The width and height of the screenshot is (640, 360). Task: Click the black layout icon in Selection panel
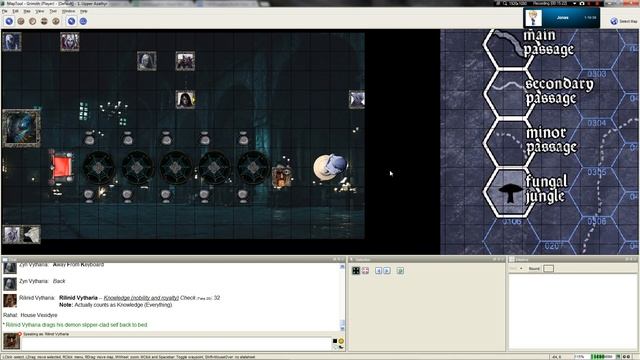point(356,271)
